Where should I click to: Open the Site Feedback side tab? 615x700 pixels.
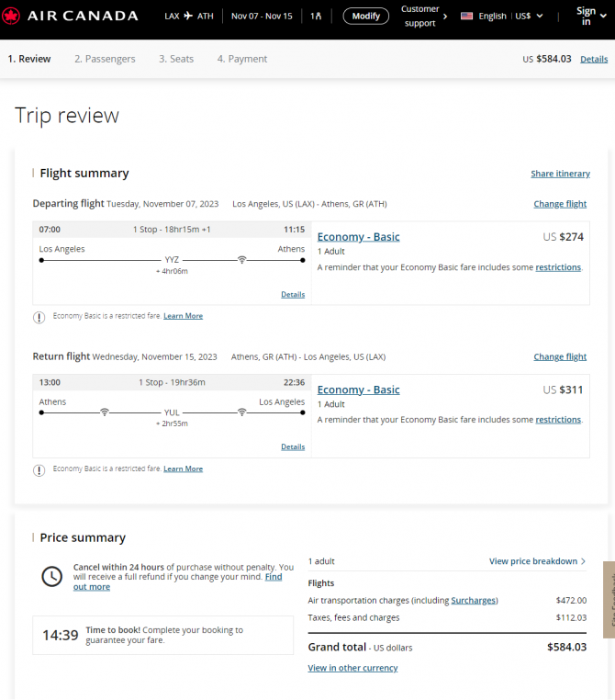609,600
